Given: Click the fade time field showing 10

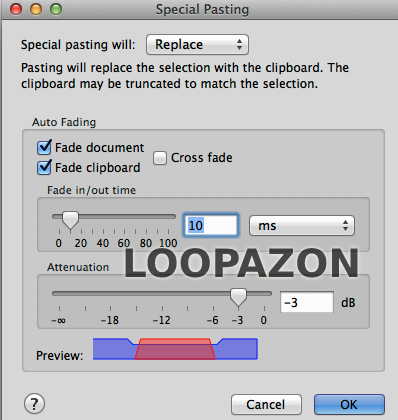Looking at the screenshot, I should [211, 226].
